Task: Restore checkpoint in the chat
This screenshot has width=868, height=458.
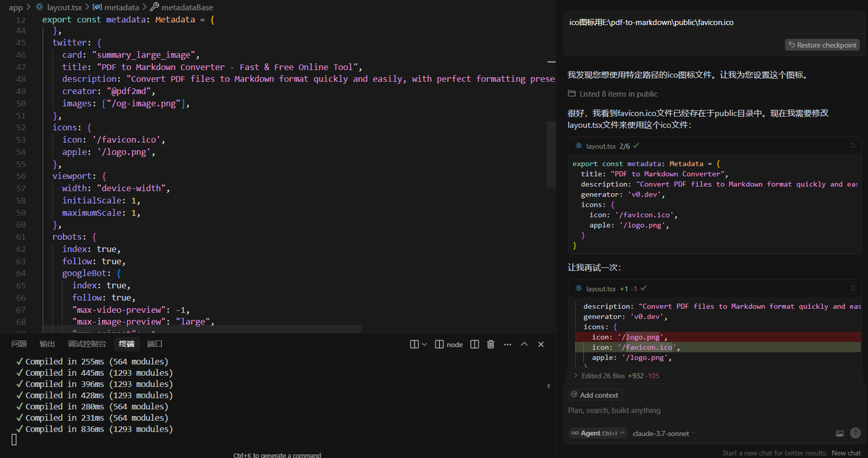Action: 823,45
